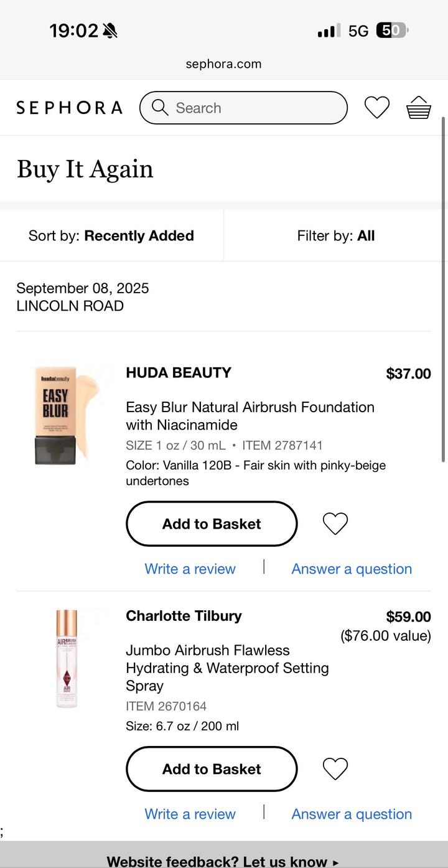Viewport: 448px width, 868px height.
Task: Answer a question about Easy Blur foundation
Action: 352,568
